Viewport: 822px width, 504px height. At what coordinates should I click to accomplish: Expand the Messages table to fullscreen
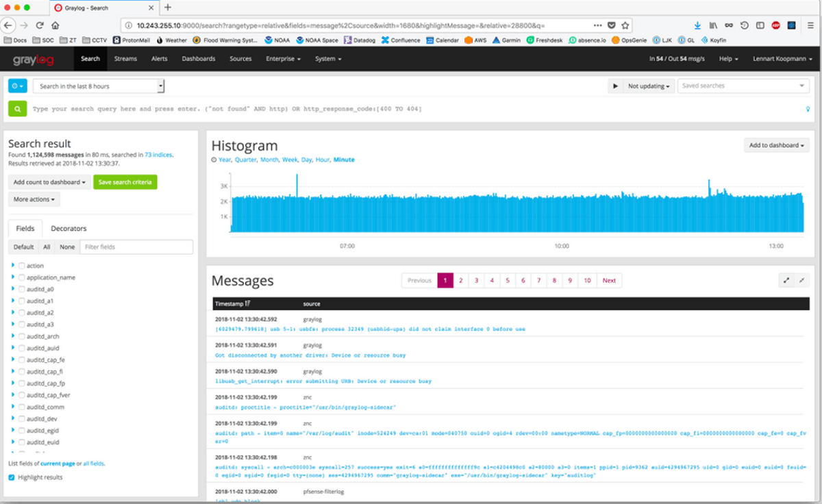[786, 279]
